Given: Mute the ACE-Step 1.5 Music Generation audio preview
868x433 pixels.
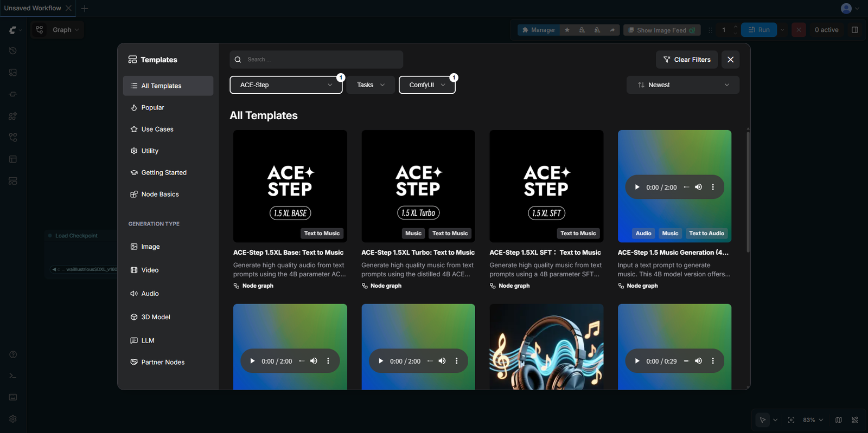Looking at the screenshot, I should (x=698, y=188).
